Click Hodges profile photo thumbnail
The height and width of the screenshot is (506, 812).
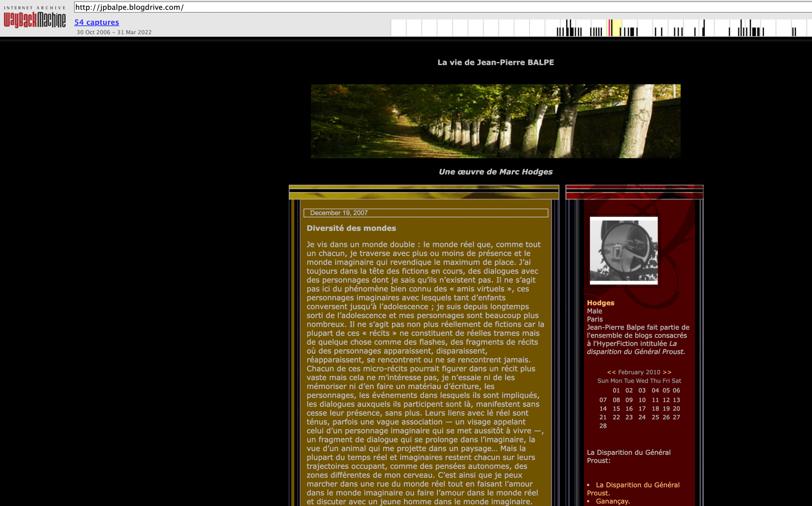(624, 250)
